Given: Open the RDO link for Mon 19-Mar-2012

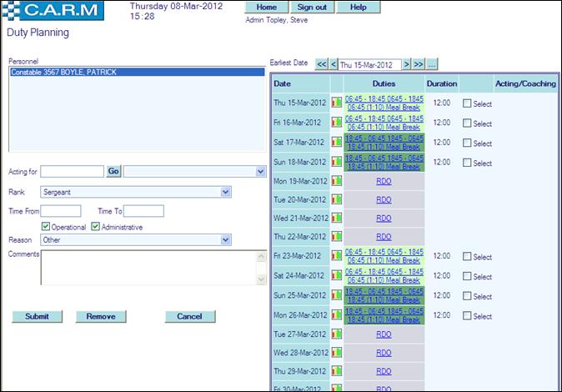Looking at the screenshot, I should point(384,180).
